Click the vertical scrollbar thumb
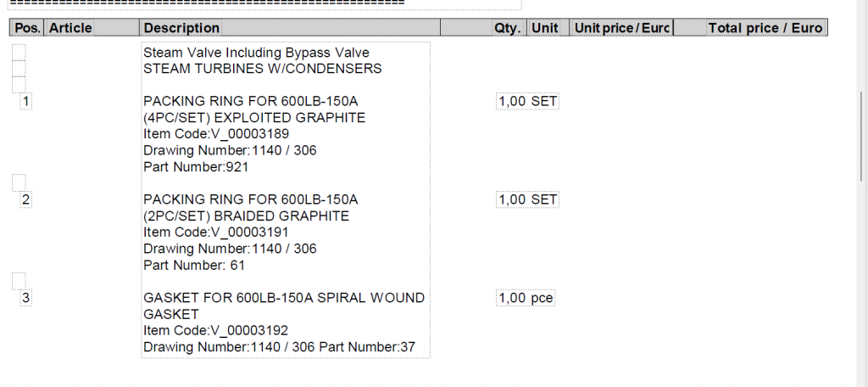Screen dimensions: 868x387 (863, 136)
